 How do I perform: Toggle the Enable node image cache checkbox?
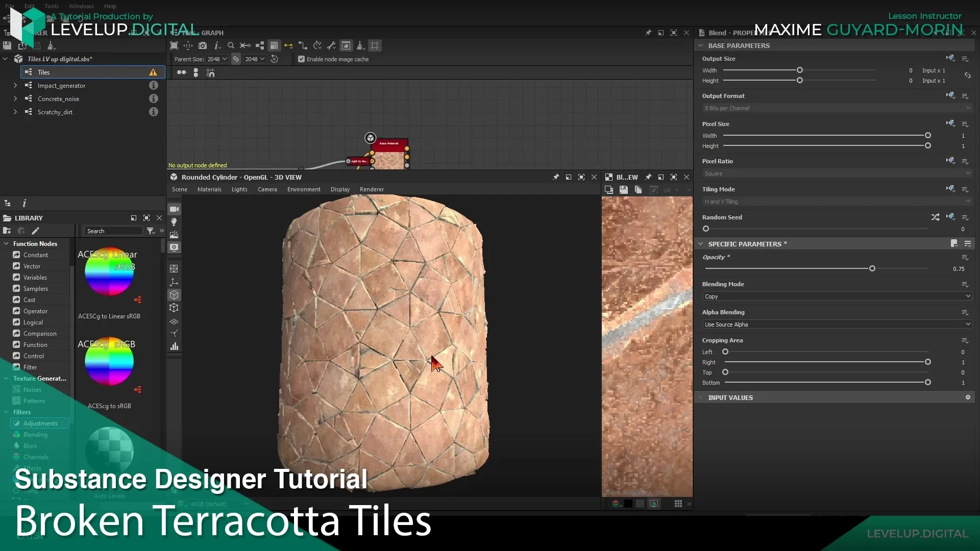click(x=301, y=59)
